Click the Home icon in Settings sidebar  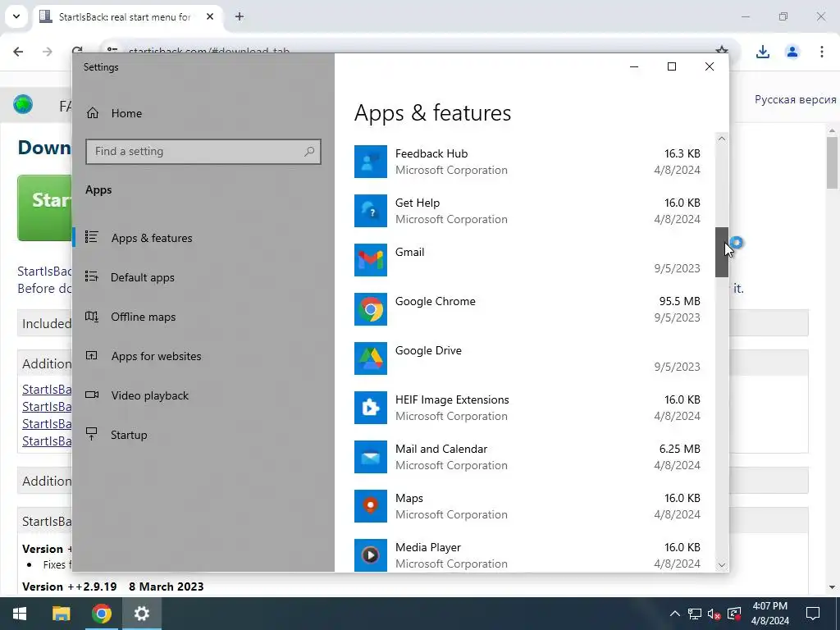click(x=93, y=113)
